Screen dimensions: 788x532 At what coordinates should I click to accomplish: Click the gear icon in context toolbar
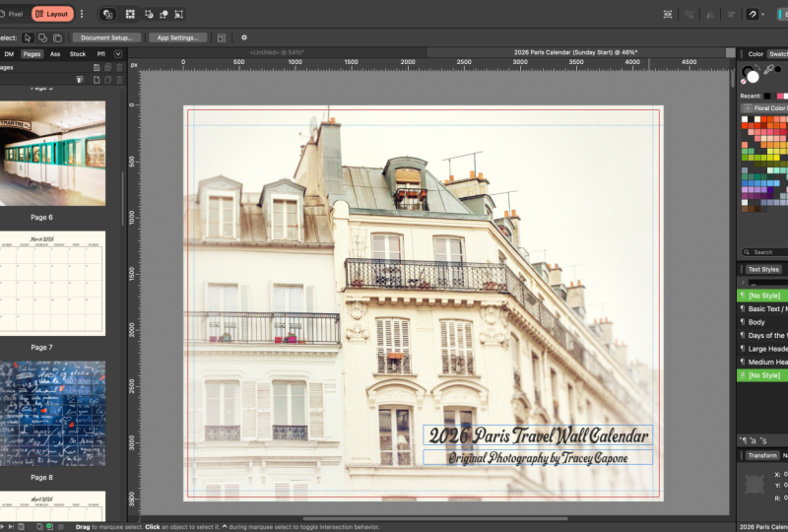(x=244, y=37)
